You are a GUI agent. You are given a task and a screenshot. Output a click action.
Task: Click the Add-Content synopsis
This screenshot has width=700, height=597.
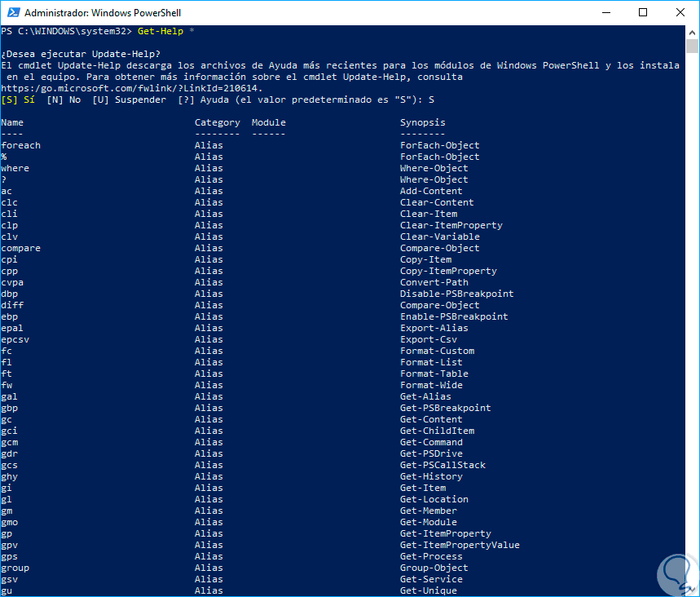click(431, 191)
